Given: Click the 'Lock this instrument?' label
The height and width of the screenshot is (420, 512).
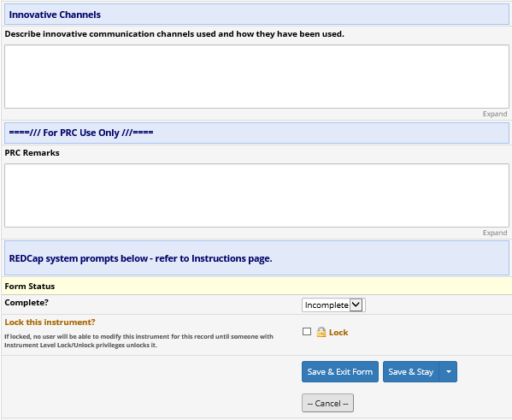Looking at the screenshot, I should [x=50, y=322].
